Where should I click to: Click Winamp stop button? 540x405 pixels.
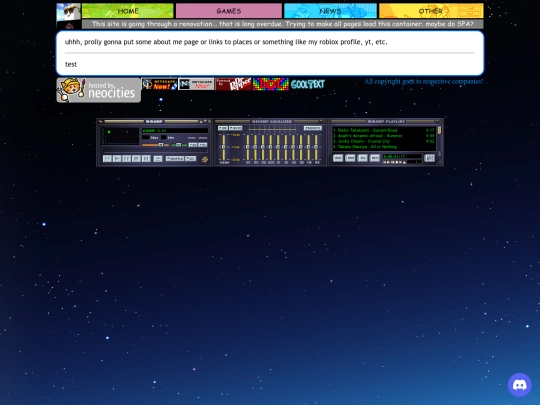point(136,158)
